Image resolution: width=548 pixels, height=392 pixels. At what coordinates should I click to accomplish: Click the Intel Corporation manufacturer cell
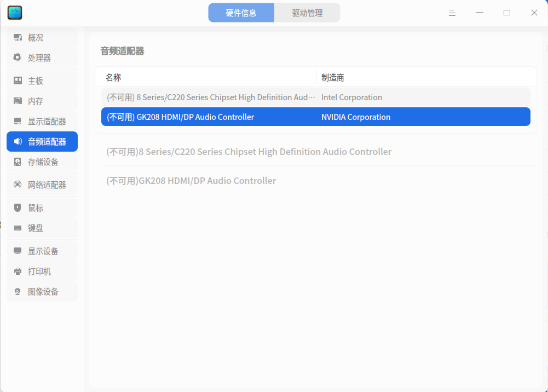[351, 97]
